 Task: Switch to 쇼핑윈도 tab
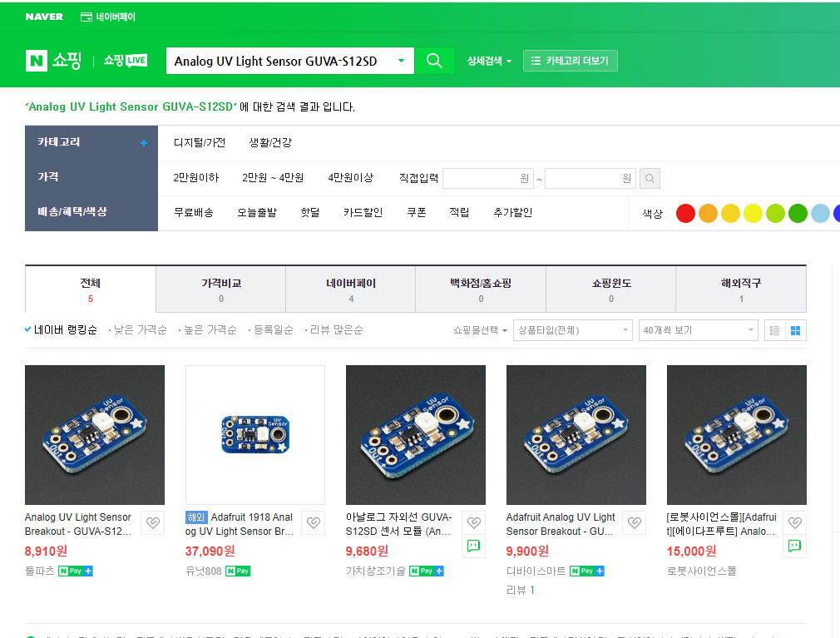pos(610,289)
